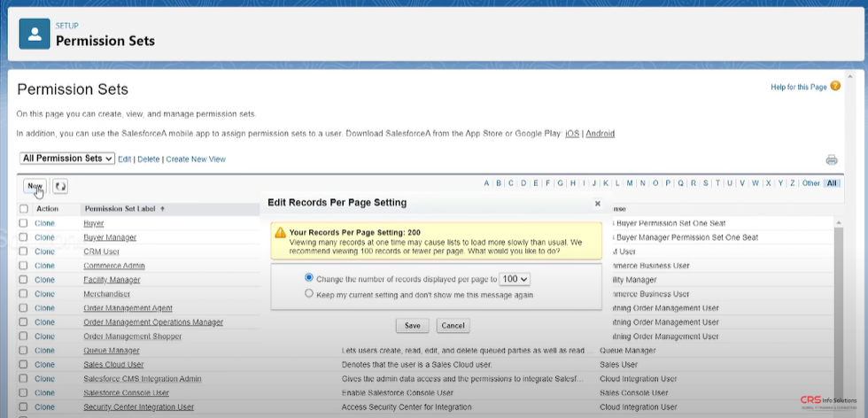
Task: Tick the select-all checkbox in table header
Action: click(24, 209)
